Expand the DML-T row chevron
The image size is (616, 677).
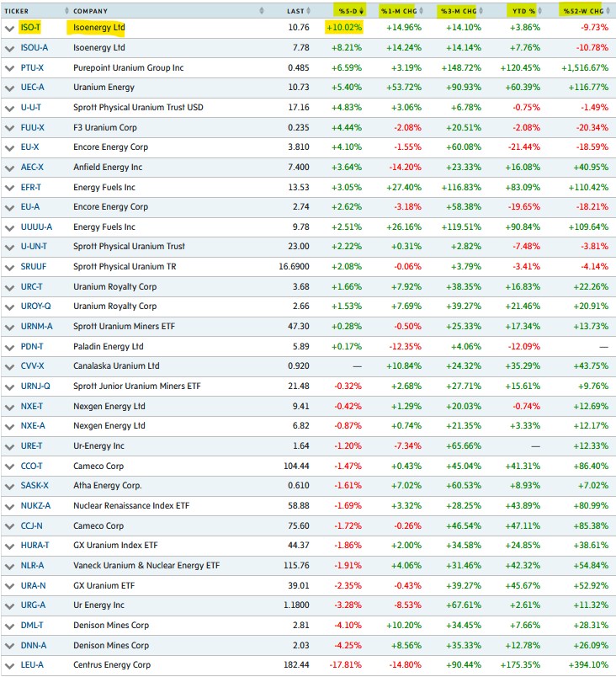[x=9, y=626]
